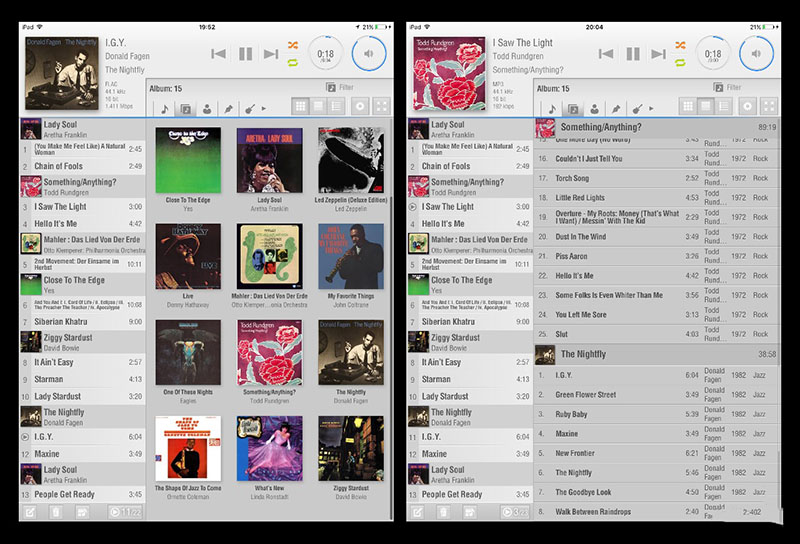Switch to grid view icon above Something/Anything? track list

click(688, 106)
